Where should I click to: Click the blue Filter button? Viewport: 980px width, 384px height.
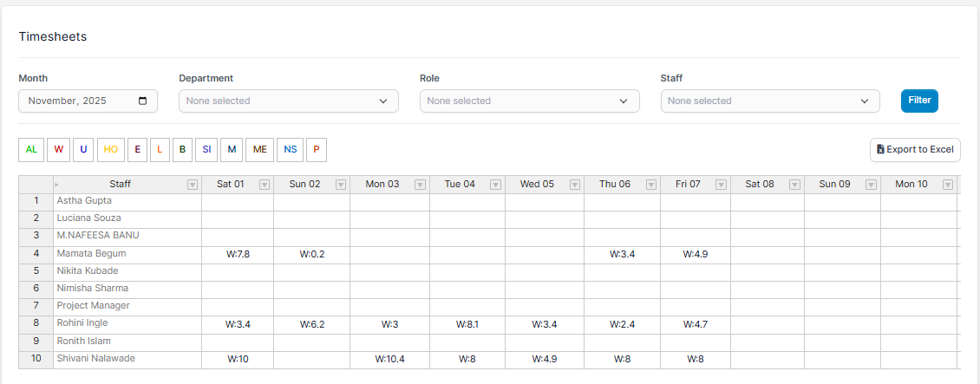point(919,101)
